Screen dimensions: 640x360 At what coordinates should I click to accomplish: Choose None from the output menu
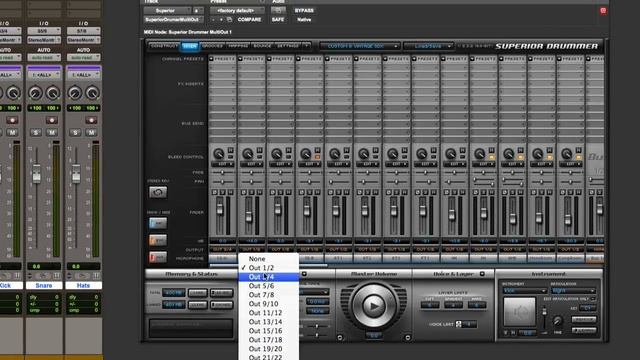(269, 259)
